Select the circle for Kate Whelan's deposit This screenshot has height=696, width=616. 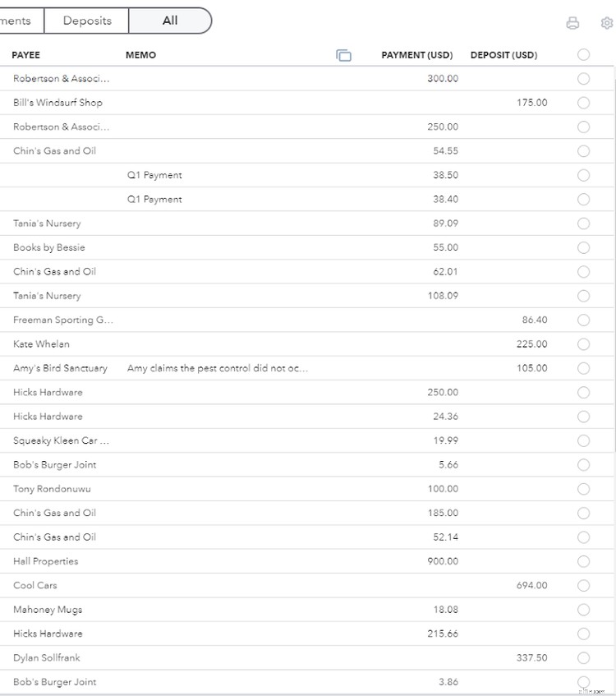point(583,343)
